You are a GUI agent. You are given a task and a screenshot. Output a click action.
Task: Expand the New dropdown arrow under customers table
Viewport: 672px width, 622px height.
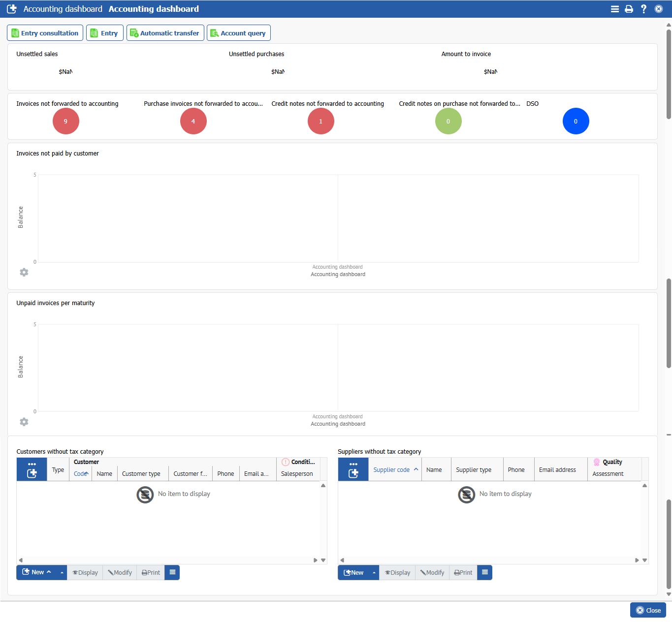coord(62,572)
